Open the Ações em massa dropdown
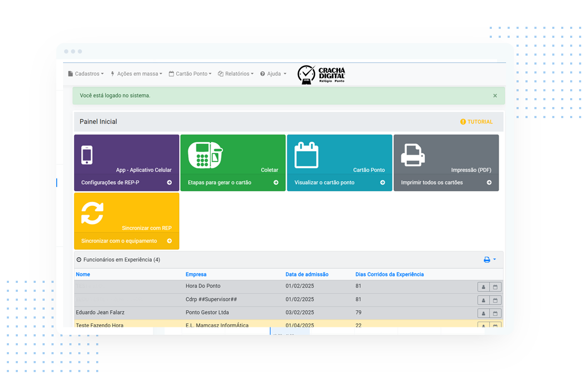The height and width of the screenshot is (381, 588). coord(136,74)
